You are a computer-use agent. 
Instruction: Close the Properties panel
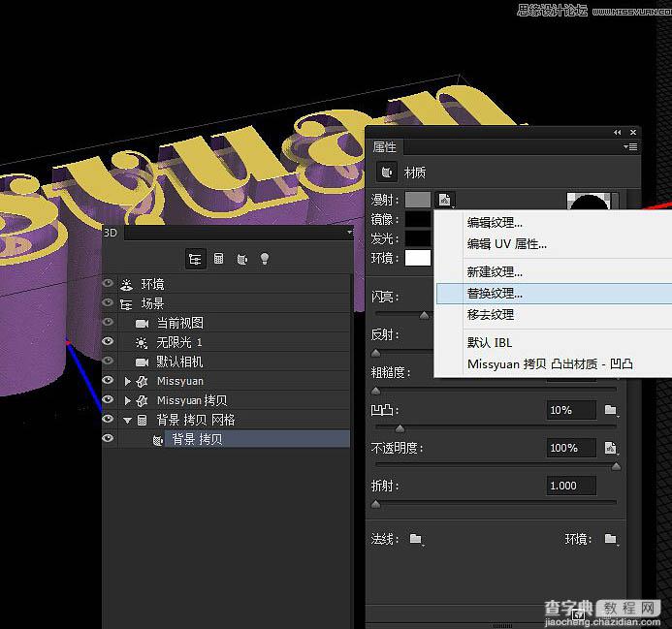633,133
